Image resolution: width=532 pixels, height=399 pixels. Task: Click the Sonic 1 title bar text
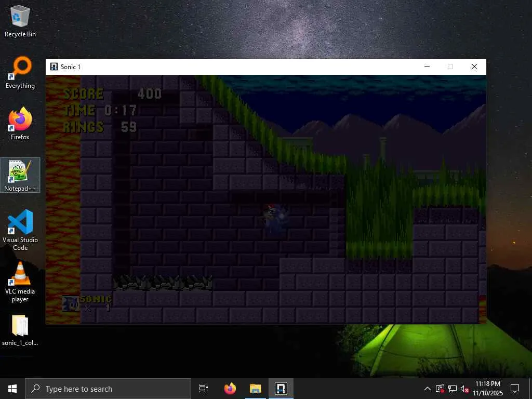click(x=71, y=67)
